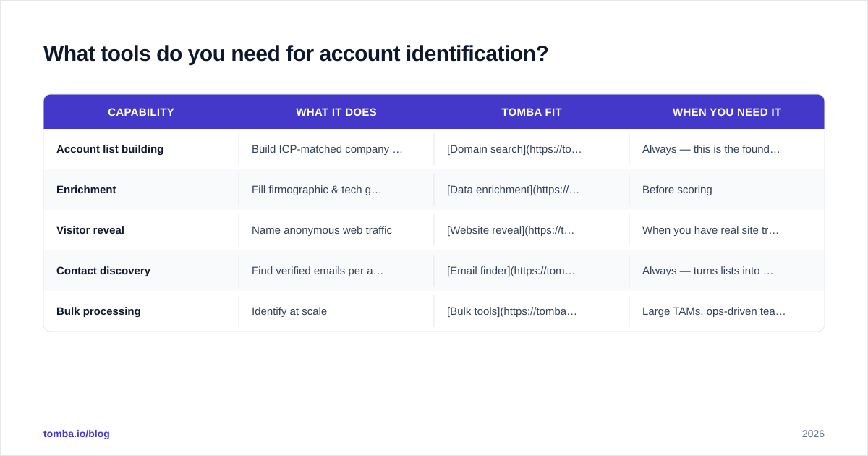The width and height of the screenshot is (868, 456).
Task: Click 'Large TAMs, ops-driven tea…' cell
Action: [727, 311]
